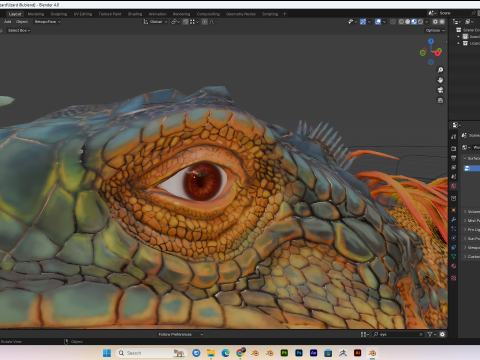Open the Material properties tab

click(x=454, y=266)
